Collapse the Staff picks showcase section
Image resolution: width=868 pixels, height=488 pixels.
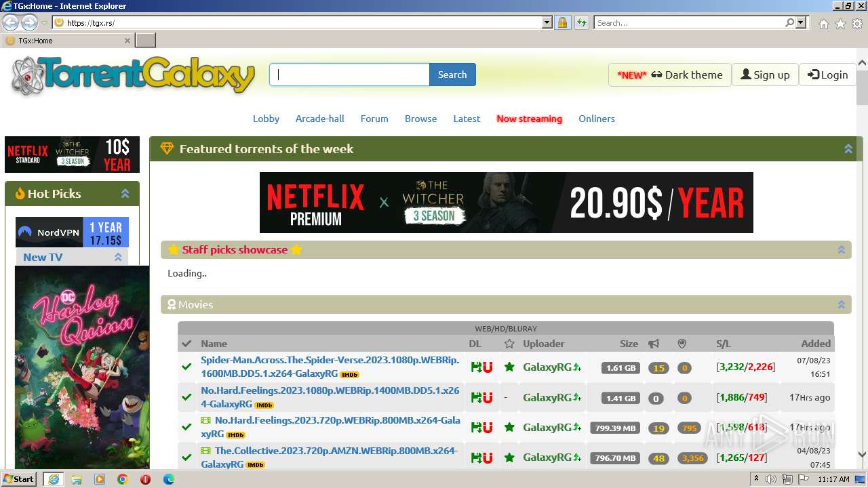(841, 249)
